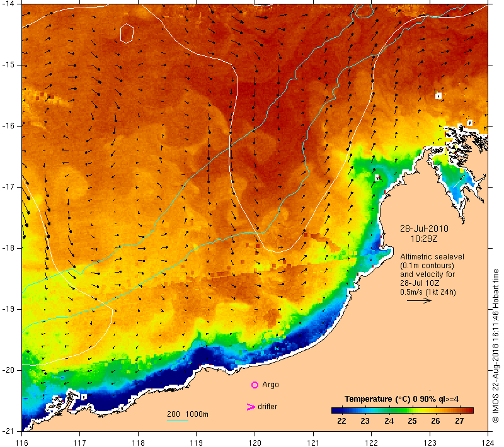Click the dark blue end of the color bar
This screenshot has width=504, height=447.
[x=335, y=410]
